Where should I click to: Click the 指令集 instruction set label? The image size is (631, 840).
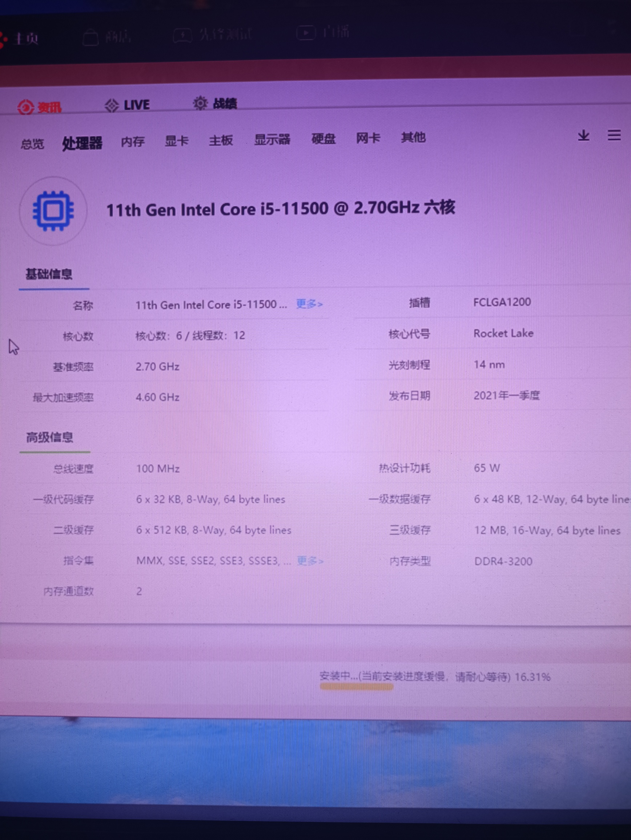[78, 561]
